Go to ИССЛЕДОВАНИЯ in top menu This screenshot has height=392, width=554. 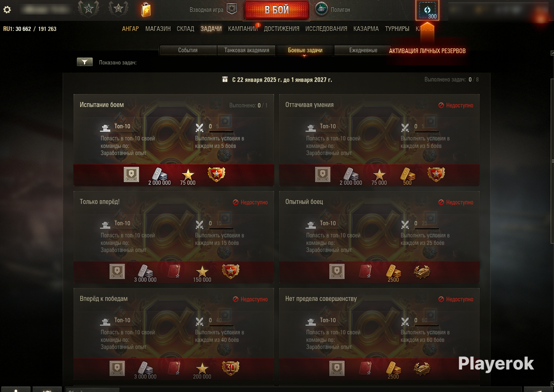pyautogui.click(x=326, y=29)
